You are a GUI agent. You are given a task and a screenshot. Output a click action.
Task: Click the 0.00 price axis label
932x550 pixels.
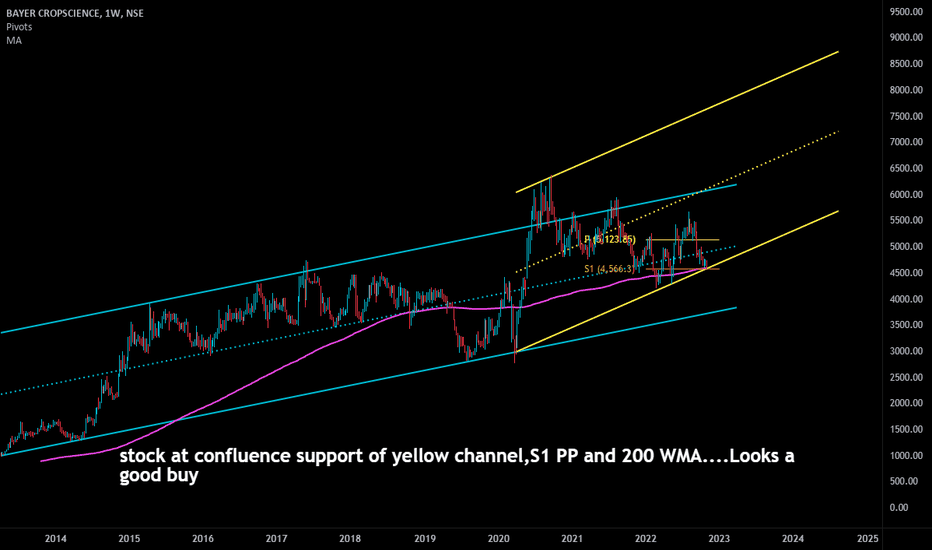tap(899, 507)
